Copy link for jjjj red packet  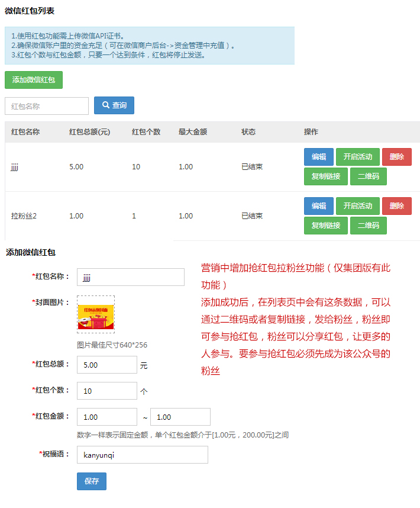tap(325, 176)
